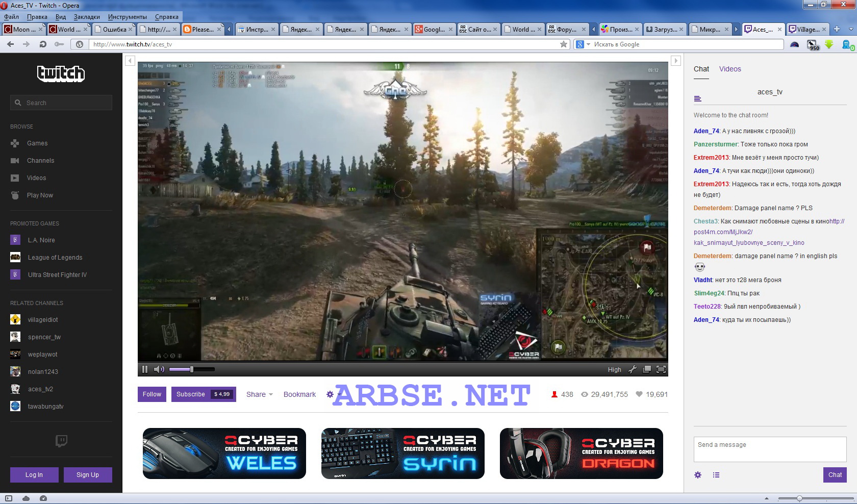Click the Opera password key icon
This screenshot has width=857, height=504.
(60, 44)
